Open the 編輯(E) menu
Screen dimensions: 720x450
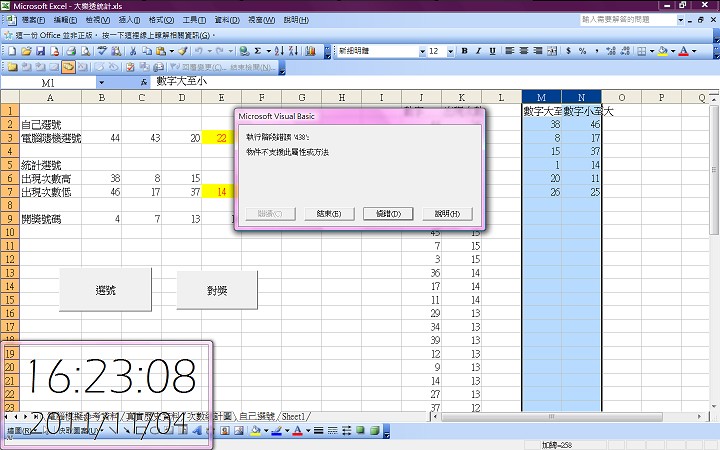point(65,20)
